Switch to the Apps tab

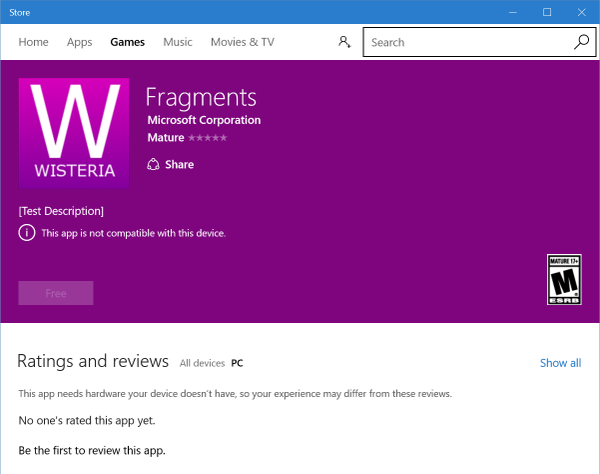click(79, 42)
